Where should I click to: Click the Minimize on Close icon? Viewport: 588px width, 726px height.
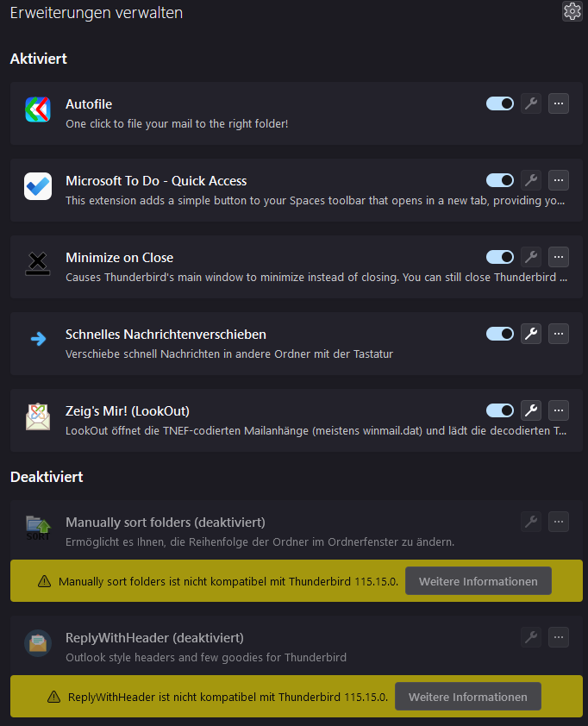click(x=38, y=264)
